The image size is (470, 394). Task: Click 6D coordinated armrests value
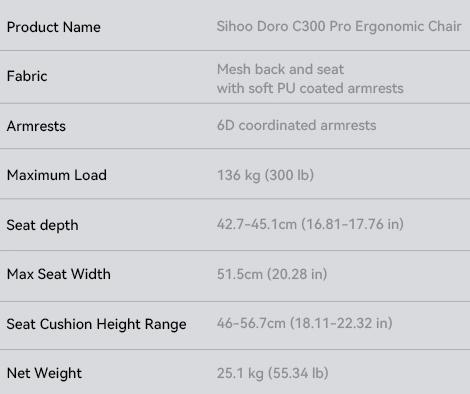click(297, 125)
